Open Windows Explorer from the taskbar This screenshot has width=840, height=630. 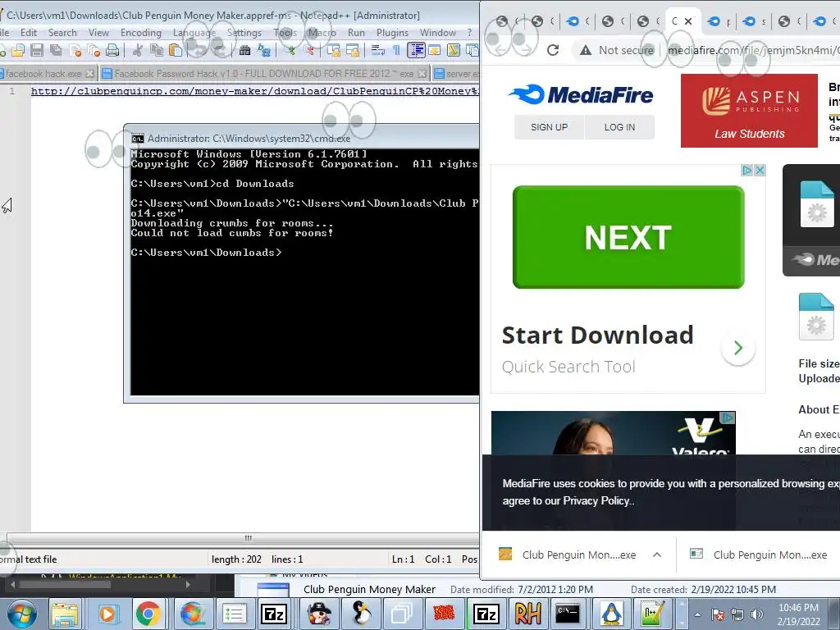(64, 614)
